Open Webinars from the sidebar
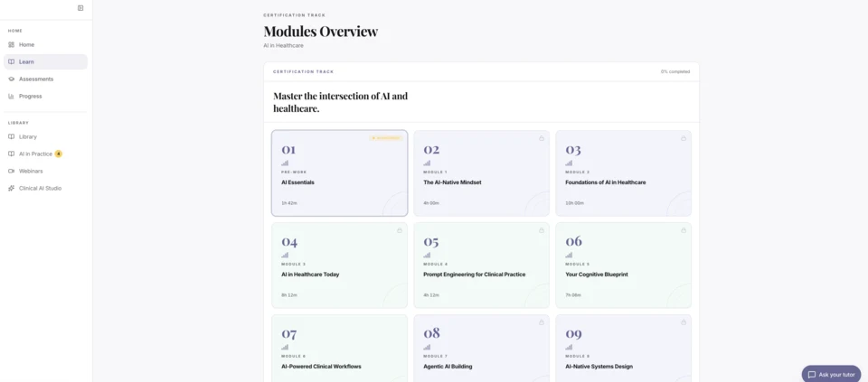 (45, 171)
